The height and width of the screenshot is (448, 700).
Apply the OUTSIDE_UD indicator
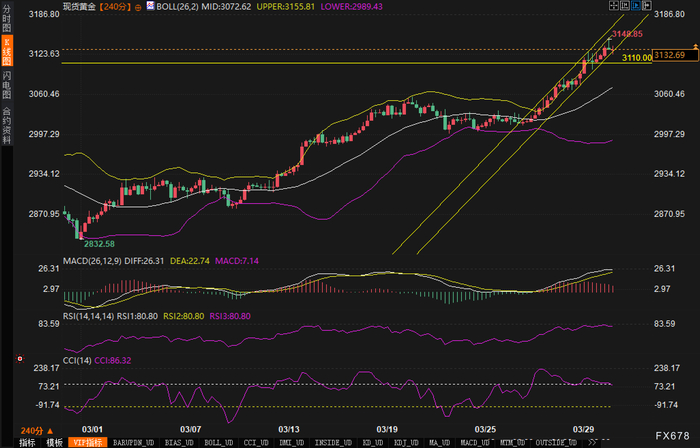(x=556, y=443)
